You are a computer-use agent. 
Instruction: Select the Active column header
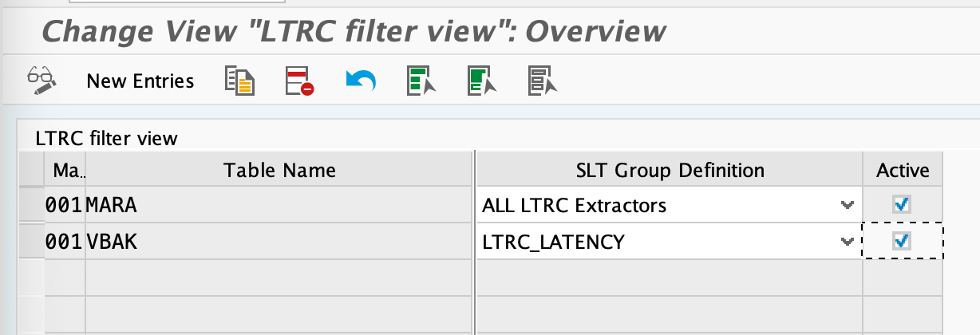[903, 170]
